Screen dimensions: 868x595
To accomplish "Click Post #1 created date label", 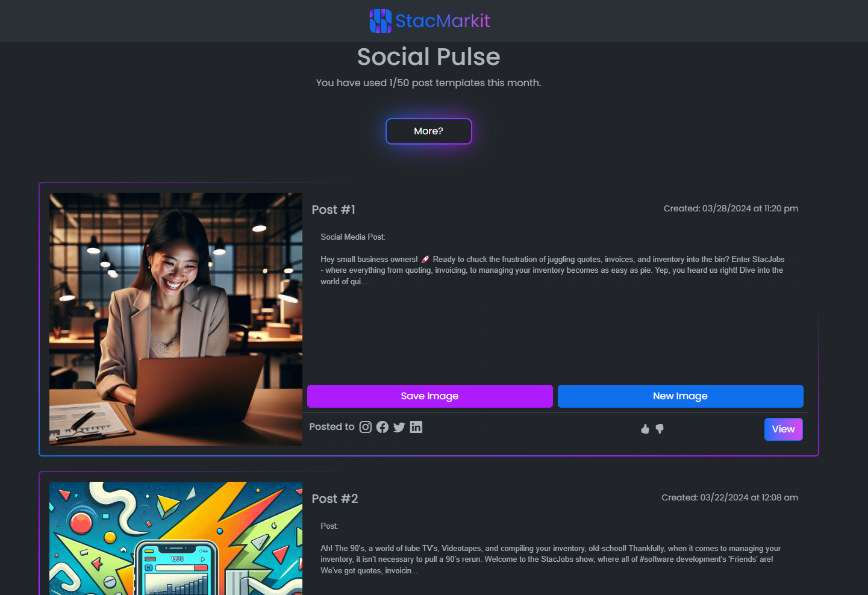I will [731, 208].
